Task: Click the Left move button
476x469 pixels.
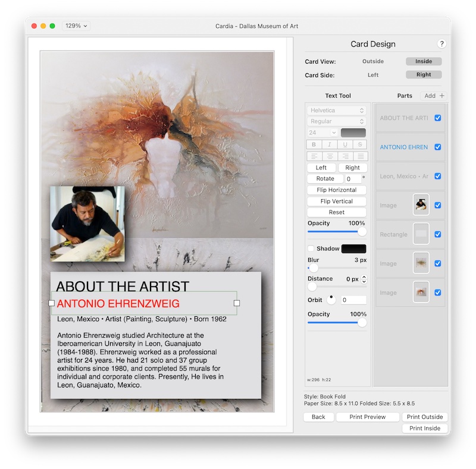Action: pyautogui.click(x=321, y=168)
